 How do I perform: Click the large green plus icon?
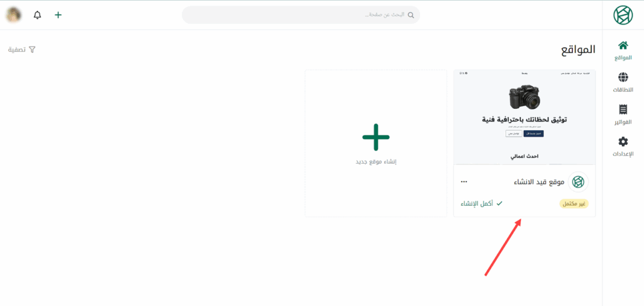click(x=376, y=137)
